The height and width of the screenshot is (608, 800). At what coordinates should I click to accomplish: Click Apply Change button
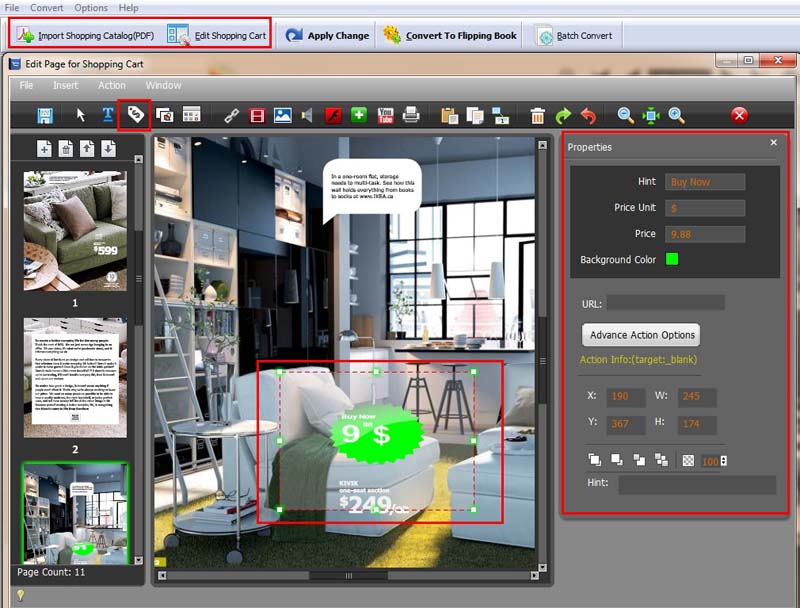(x=328, y=35)
